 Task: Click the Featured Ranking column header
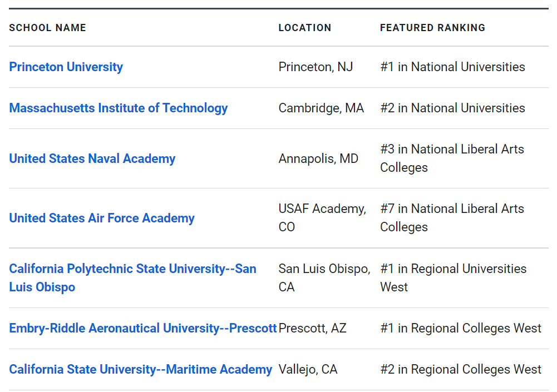tap(432, 28)
